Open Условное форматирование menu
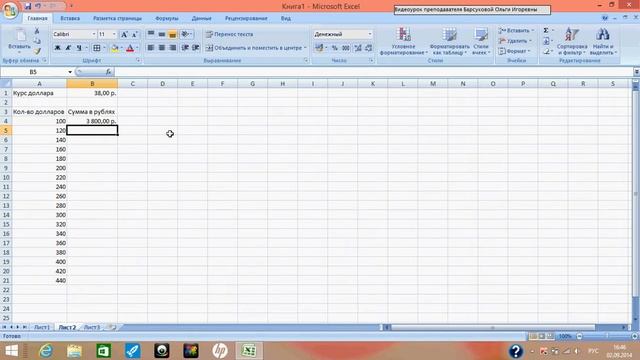The width and height of the screenshot is (640, 360). [403, 41]
